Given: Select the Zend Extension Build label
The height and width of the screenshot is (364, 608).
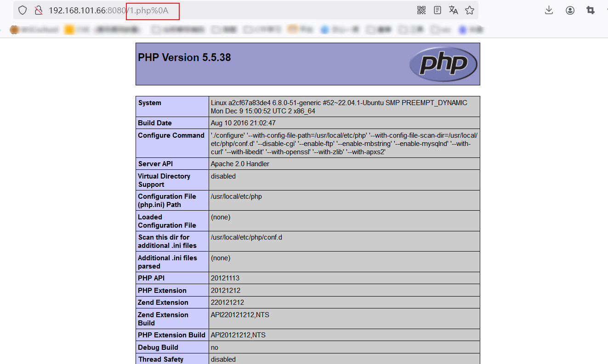Looking at the screenshot, I should coord(163,319).
